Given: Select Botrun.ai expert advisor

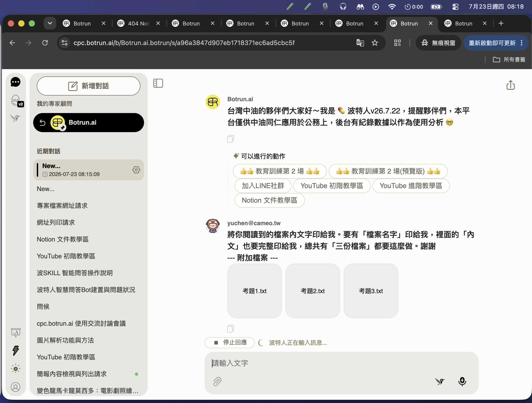Looking at the screenshot, I should point(89,123).
